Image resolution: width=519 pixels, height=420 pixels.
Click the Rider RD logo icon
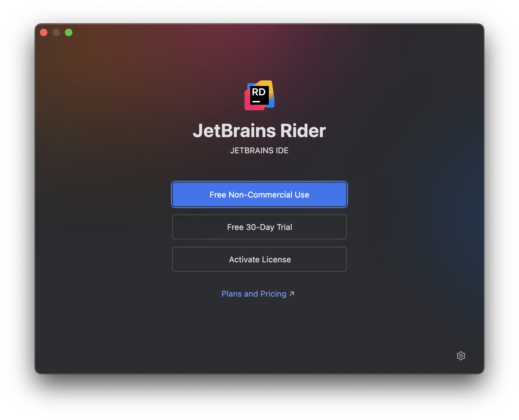point(259,95)
